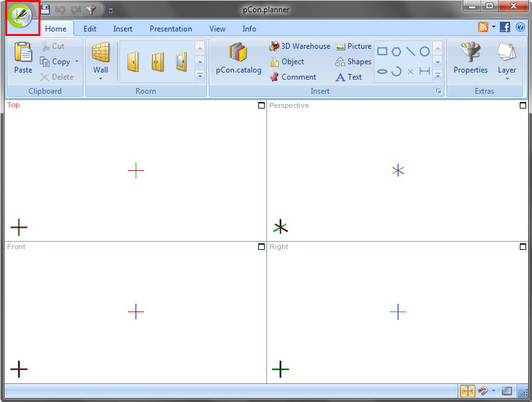Select the Line drawing tool
The width and height of the screenshot is (532, 402).
(411, 51)
